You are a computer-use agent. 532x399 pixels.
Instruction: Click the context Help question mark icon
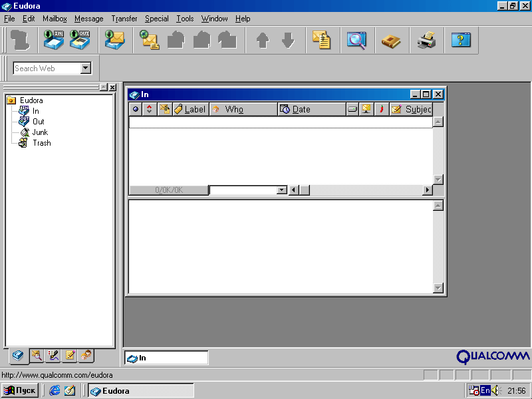coord(461,40)
